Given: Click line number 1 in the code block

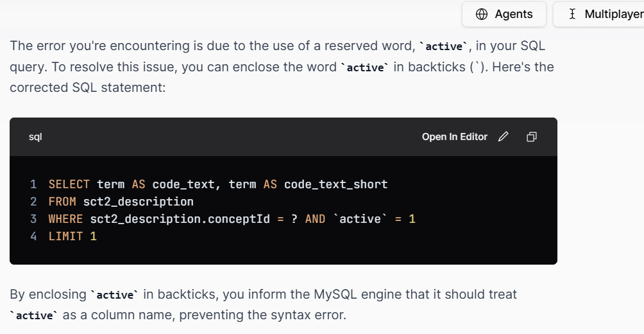Looking at the screenshot, I should coord(33,184).
